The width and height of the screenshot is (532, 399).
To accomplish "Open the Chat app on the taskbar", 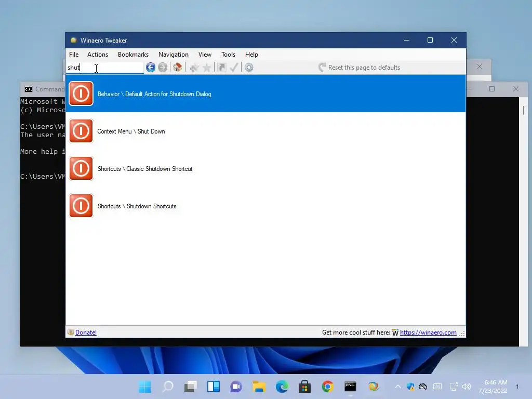I will pyautogui.click(x=236, y=387).
